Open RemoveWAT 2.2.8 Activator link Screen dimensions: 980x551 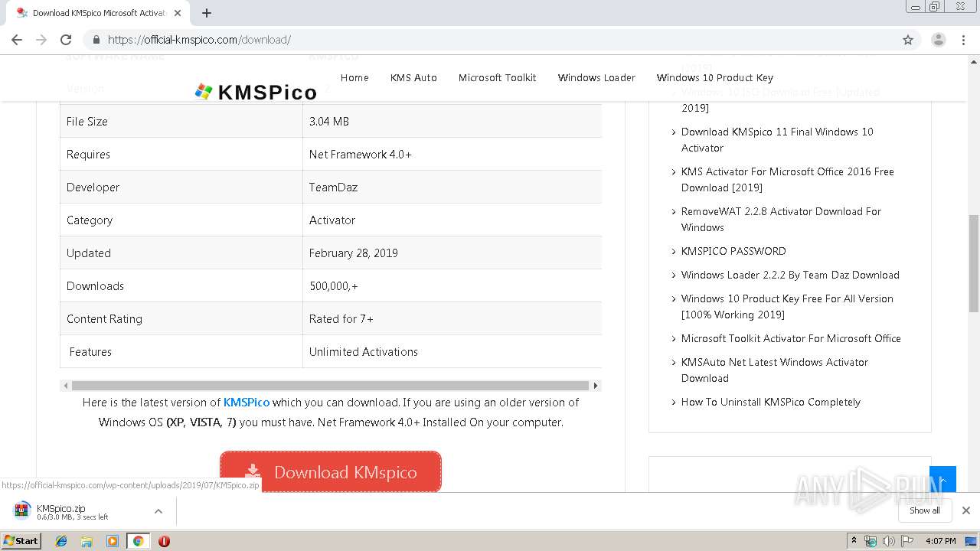[781, 219]
